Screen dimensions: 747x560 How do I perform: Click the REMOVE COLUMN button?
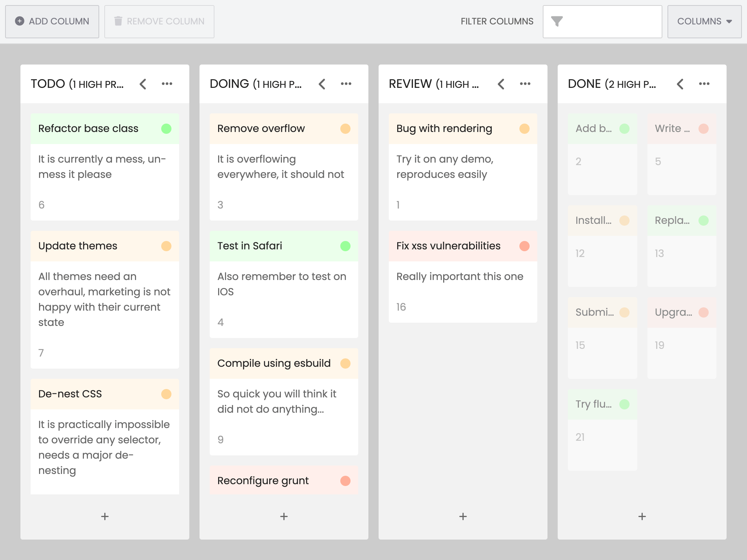coord(159,22)
